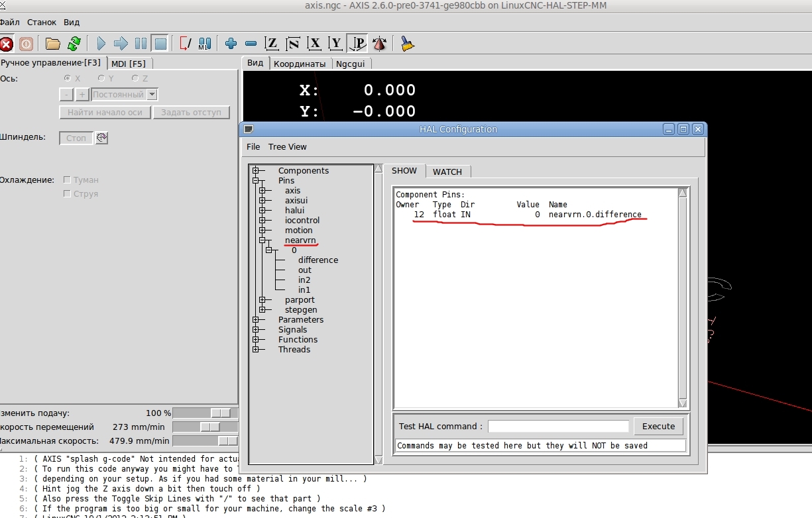Select Z axis radio button
812x518 pixels.
(x=135, y=78)
